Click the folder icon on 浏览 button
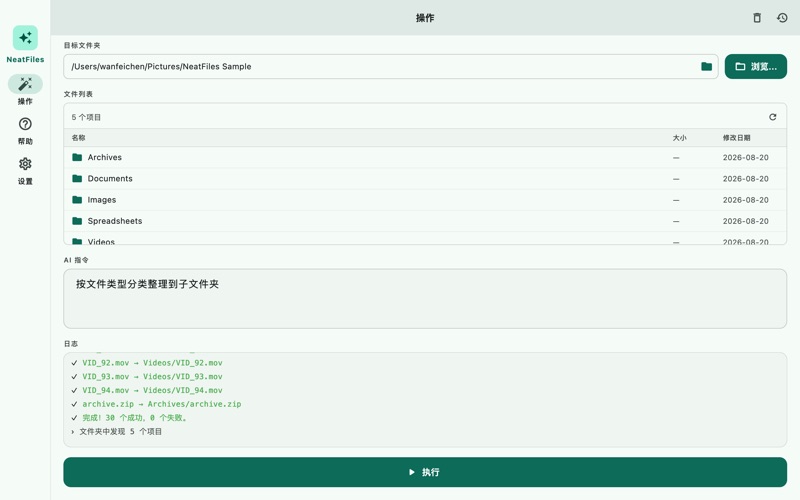This screenshot has width=800, height=500. tap(740, 66)
